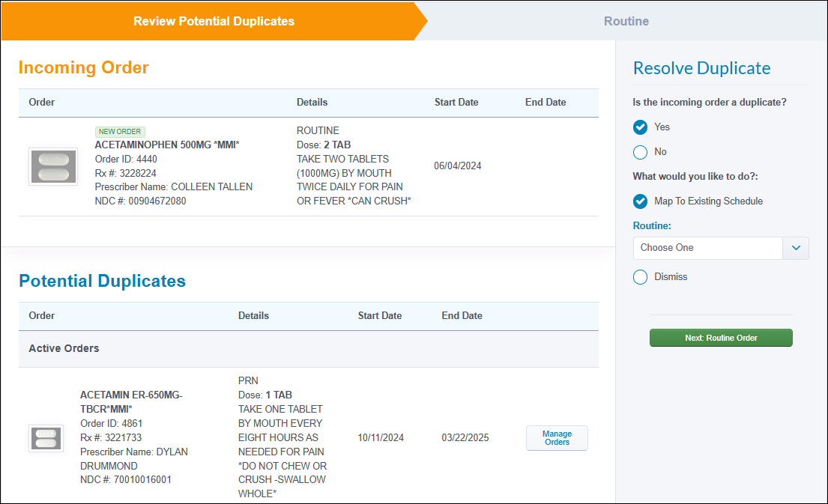Click Order ID: 4861 text
Viewport: 828px width, 504px height.
point(112,423)
